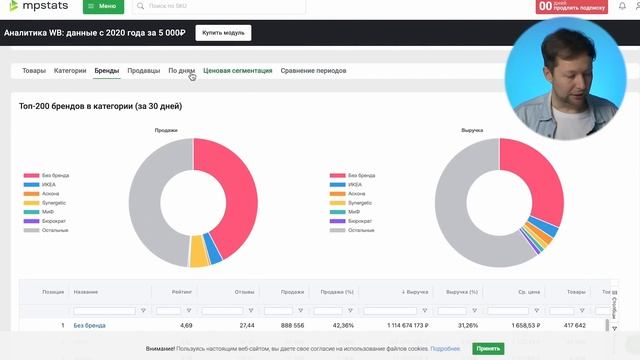Click the Рейтинг filter input
The width and height of the screenshot is (640, 360).
coord(169,311)
